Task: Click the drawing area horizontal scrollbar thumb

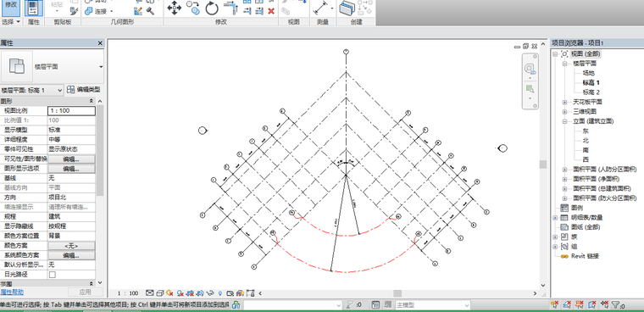Action: tap(397, 293)
